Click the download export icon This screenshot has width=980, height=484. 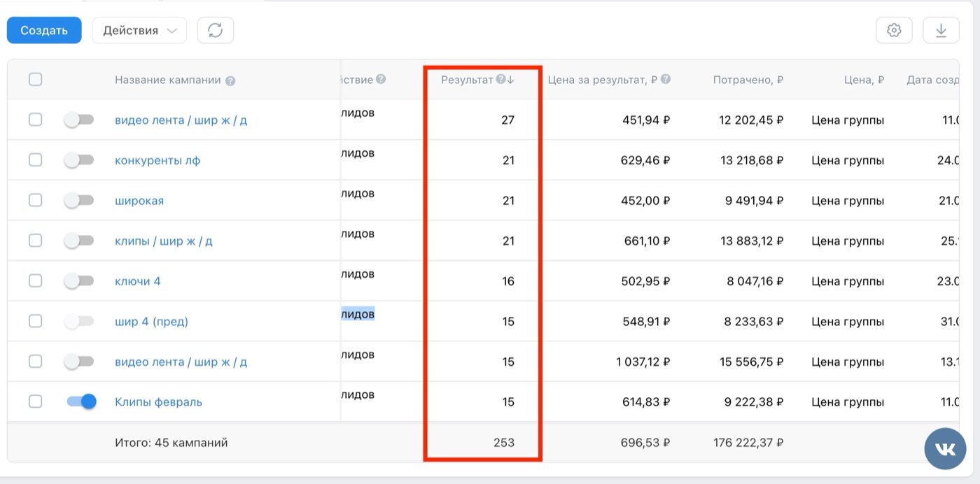click(x=941, y=30)
